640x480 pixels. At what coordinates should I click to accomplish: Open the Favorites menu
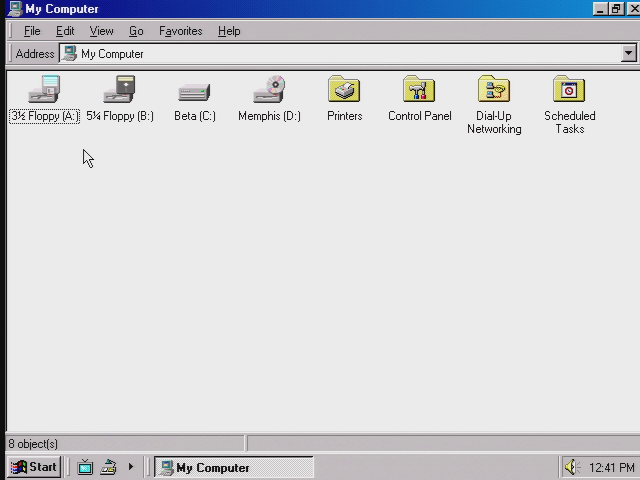180,31
